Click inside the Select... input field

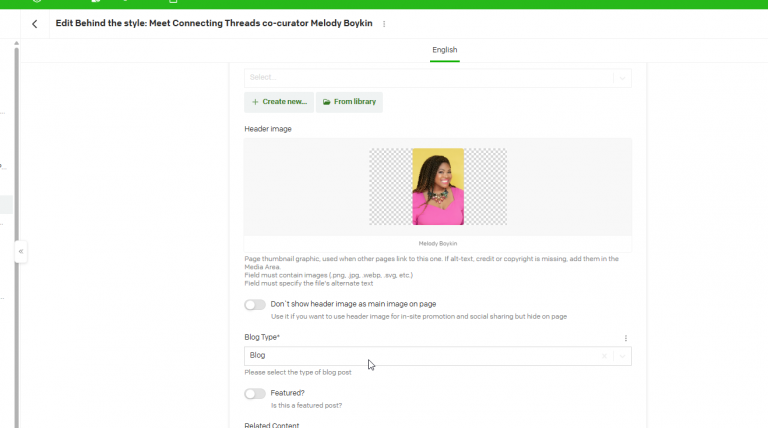[x=428, y=78]
